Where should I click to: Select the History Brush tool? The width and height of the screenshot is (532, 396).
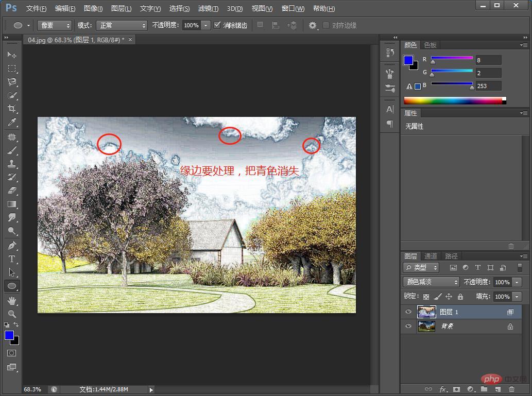(x=12, y=177)
